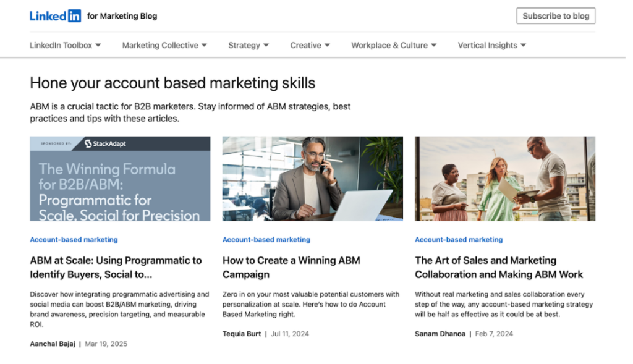The image size is (633, 364).
Task: View author Tequia Burt's profile
Action: coord(242,334)
